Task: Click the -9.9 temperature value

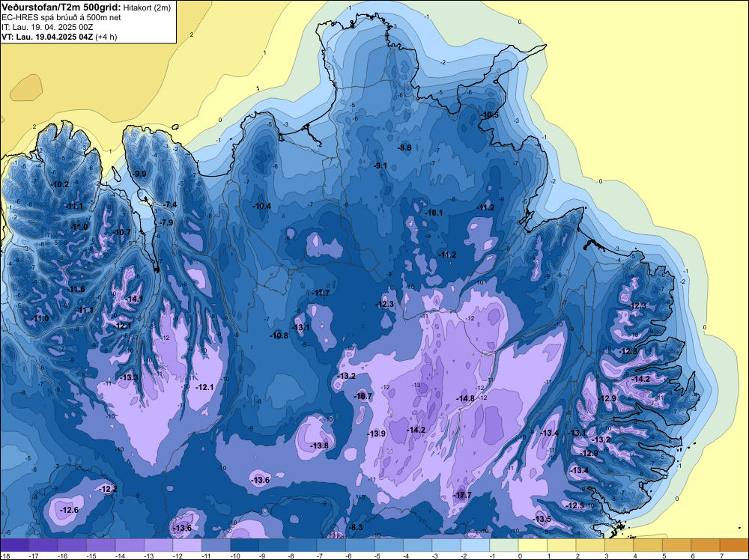Action: click(139, 174)
